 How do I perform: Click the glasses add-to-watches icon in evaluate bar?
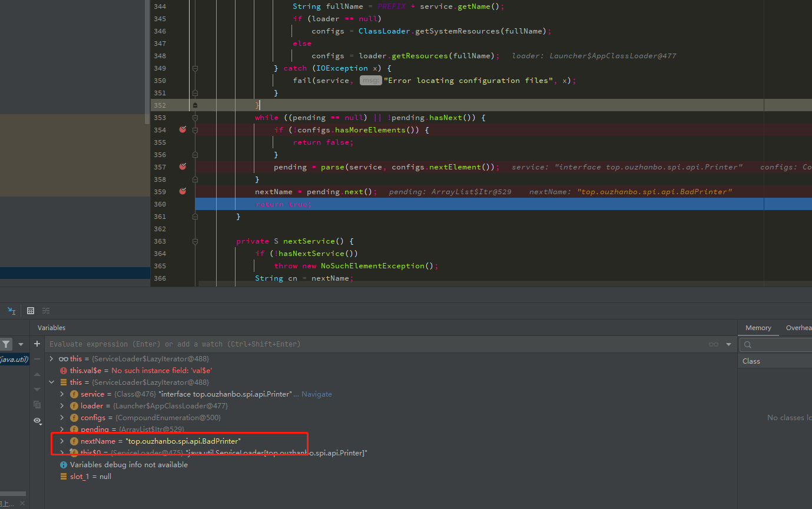714,344
